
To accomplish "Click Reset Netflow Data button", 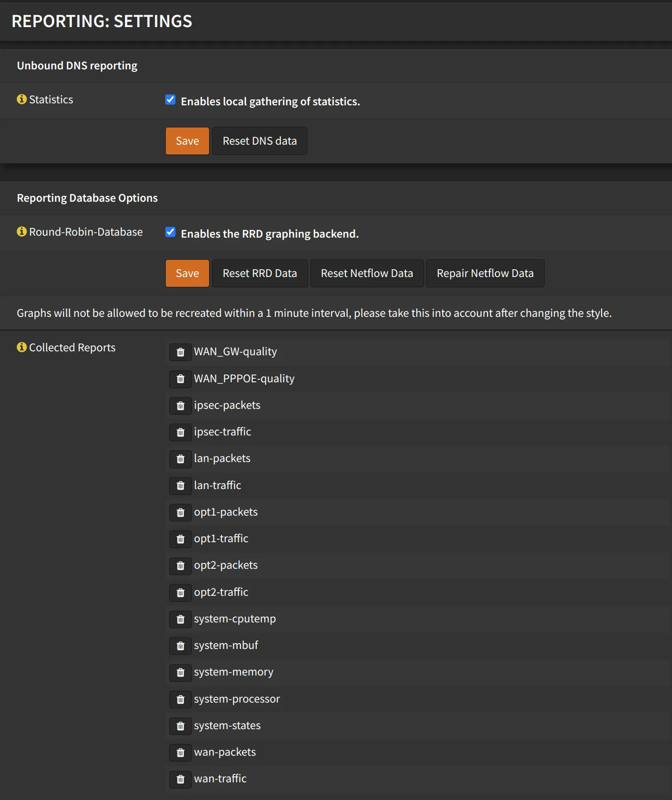I will tap(367, 273).
